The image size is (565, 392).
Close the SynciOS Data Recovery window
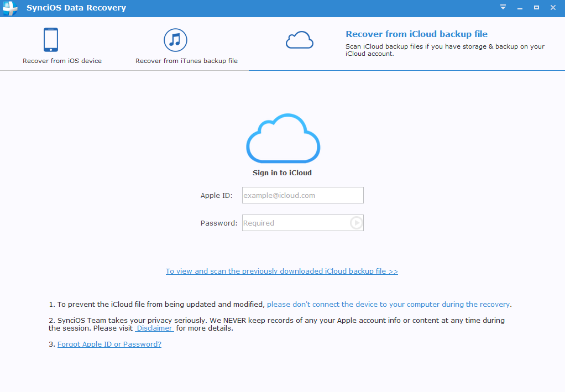(553, 7)
